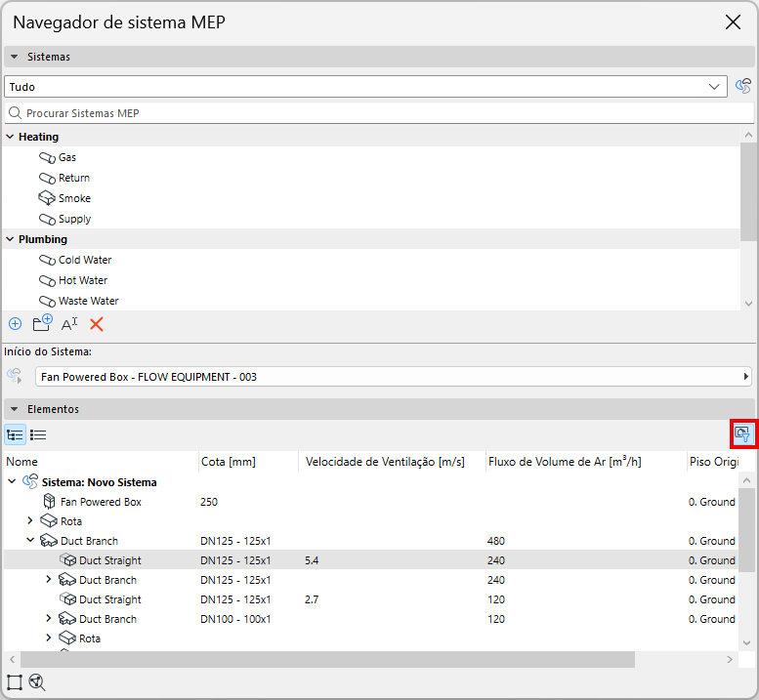This screenshot has height=700, width=759.
Task: Open the Tudo systems dropdown
Action: 366,87
